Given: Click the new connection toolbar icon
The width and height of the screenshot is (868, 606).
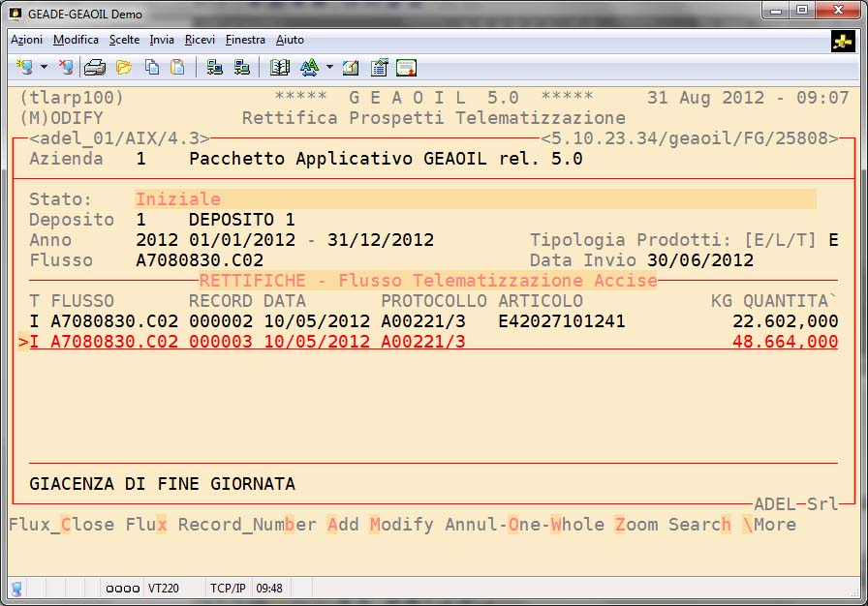Looking at the screenshot, I should (24, 68).
